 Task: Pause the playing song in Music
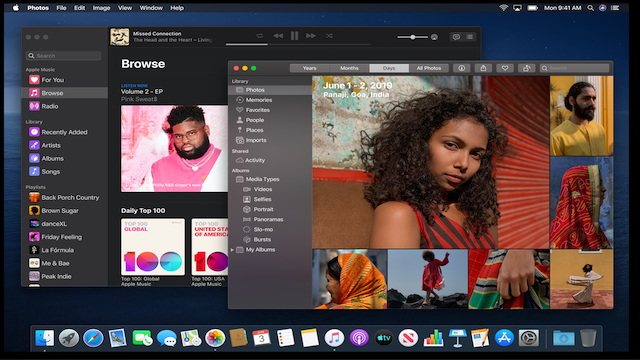click(294, 36)
